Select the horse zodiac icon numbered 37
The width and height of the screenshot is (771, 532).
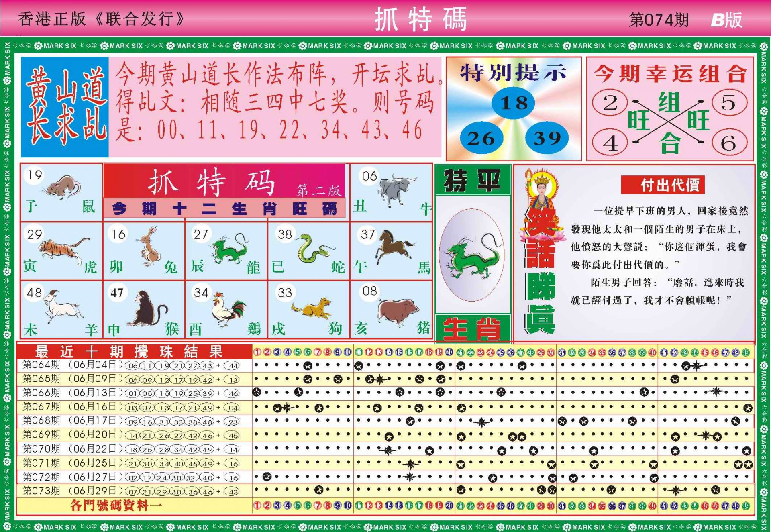(x=394, y=246)
